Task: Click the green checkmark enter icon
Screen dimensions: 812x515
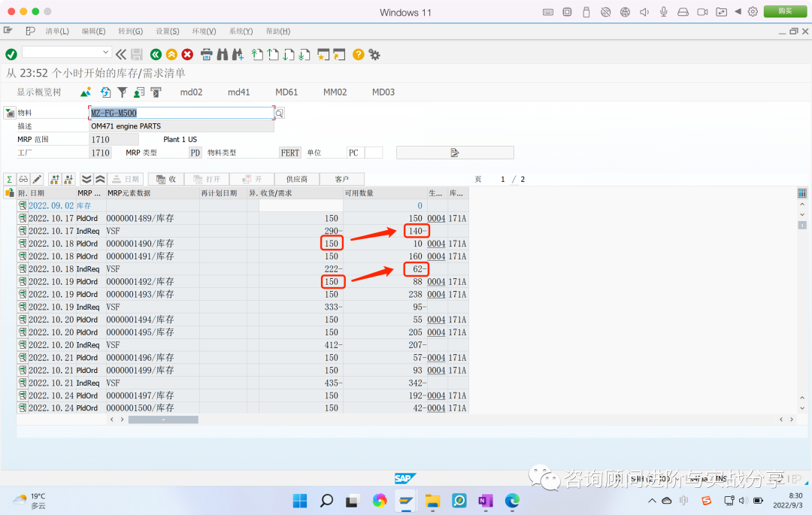Action: (11, 54)
